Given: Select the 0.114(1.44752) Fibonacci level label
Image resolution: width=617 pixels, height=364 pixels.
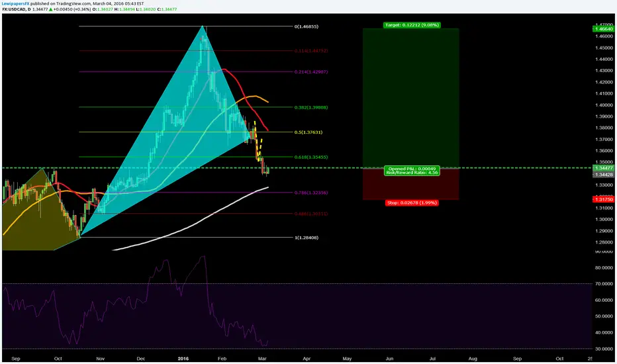Looking at the screenshot, I should pyautogui.click(x=311, y=51).
